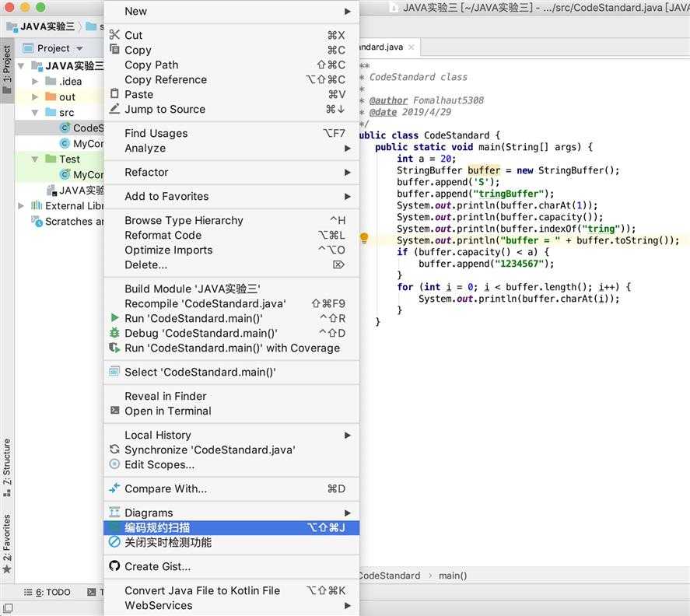The width and height of the screenshot is (690, 616).
Task: Choose Find Usages
Action: click(232, 133)
